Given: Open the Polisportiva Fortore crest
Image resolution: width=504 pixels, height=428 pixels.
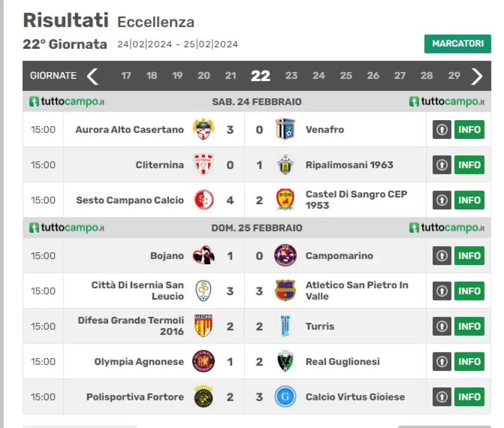Looking at the screenshot, I should pyautogui.click(x=204, y=397).
